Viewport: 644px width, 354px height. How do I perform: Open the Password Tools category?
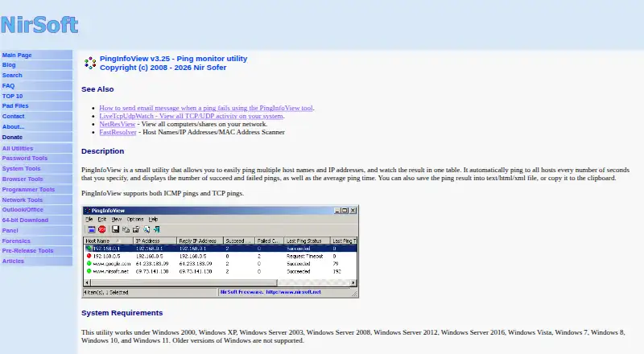pos(25,158)
